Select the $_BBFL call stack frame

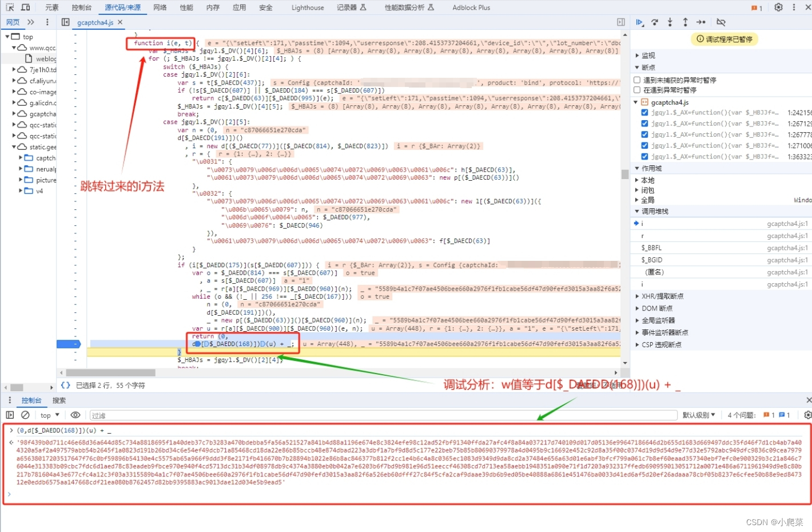(x=721, y=248)
